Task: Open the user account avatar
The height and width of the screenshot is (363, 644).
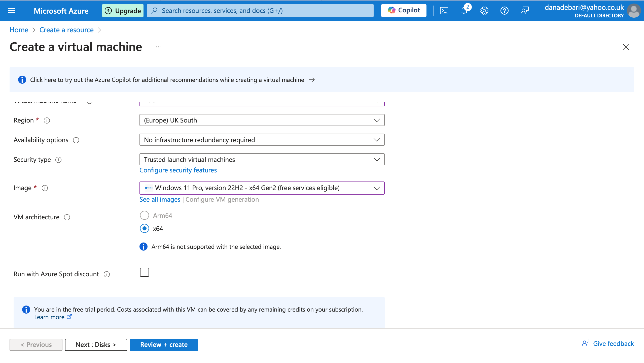Action: [x=634, y=11]
